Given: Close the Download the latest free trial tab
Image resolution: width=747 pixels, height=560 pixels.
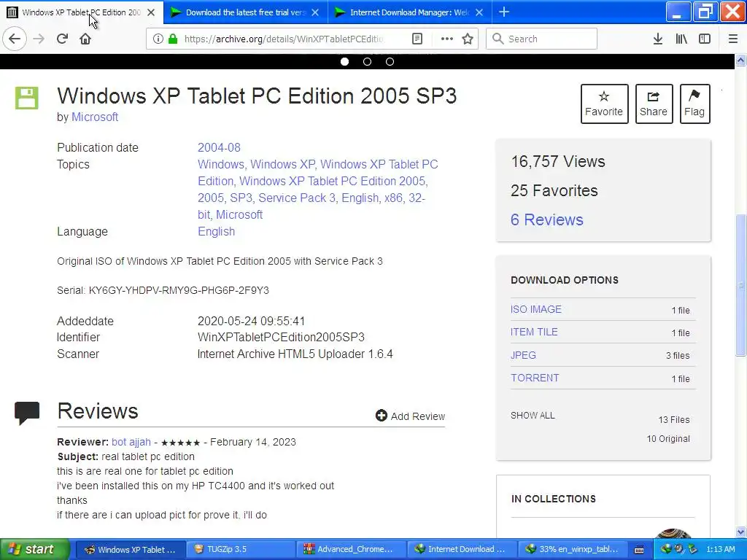Looking at the screenshot, I should [x=315, y=12].
